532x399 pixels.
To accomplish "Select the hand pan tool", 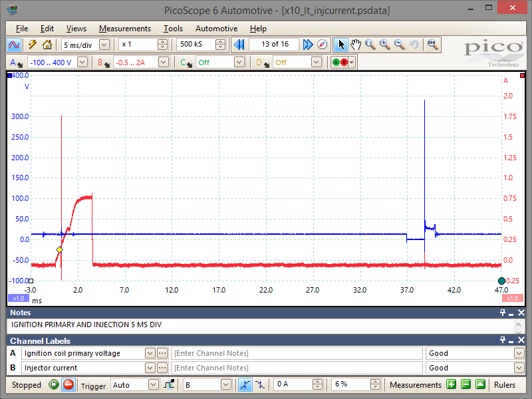I will click(x=356, y=45).
